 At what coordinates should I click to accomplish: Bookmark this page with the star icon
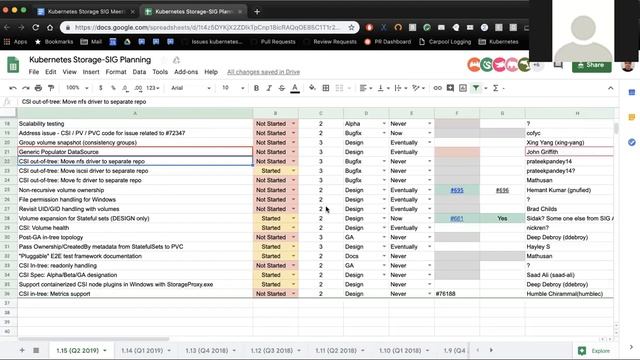click(351, 27)
